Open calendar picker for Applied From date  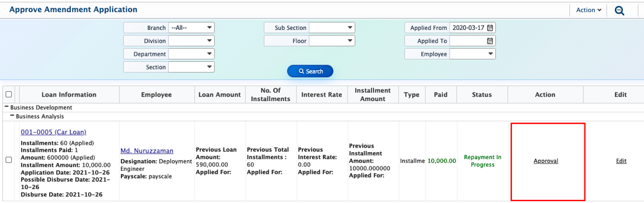click(x=490, y=28)
